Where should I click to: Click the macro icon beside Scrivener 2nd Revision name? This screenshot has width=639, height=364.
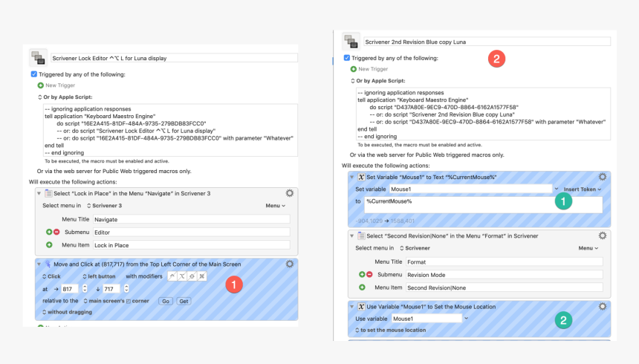(x=351, y=41)
